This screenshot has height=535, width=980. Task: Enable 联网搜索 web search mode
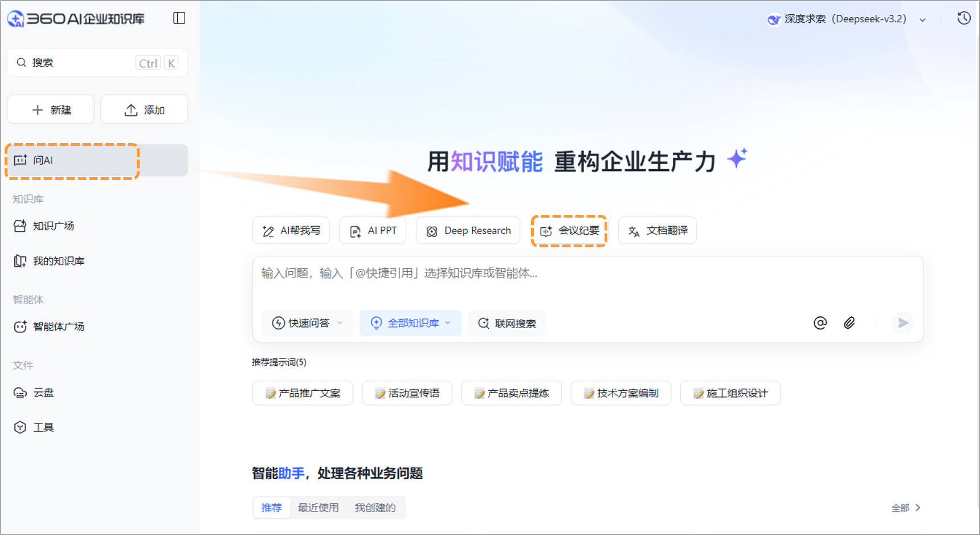point(506,323)
